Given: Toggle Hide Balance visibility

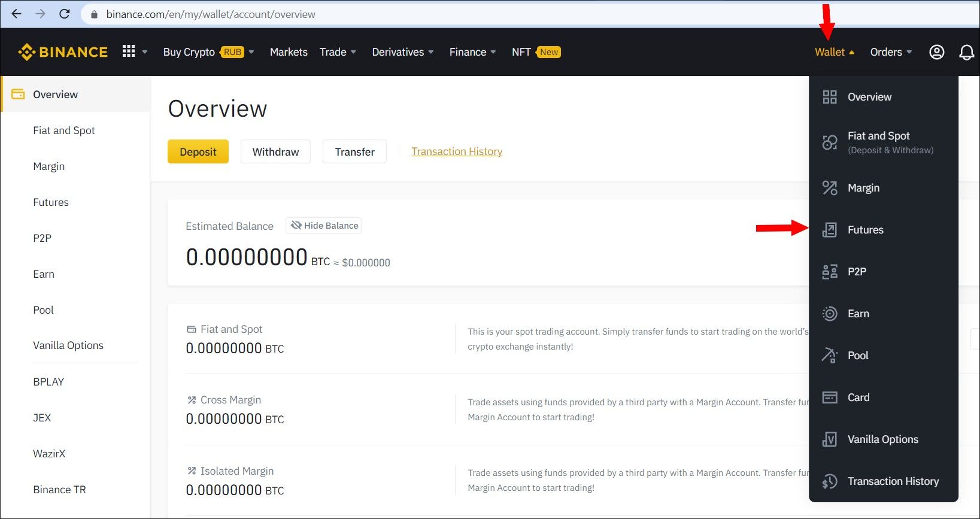Looking at the screenshot, I should coord(324,226).
